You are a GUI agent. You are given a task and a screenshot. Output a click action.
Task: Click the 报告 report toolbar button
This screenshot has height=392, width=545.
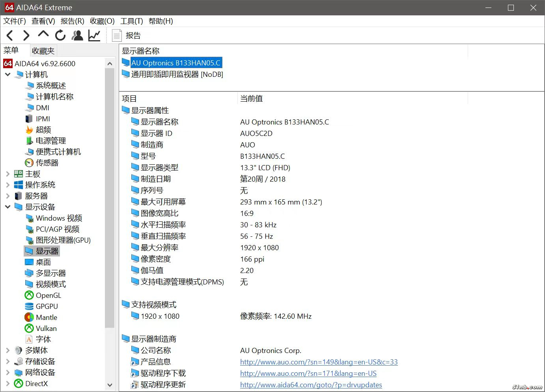click(127, 35)
